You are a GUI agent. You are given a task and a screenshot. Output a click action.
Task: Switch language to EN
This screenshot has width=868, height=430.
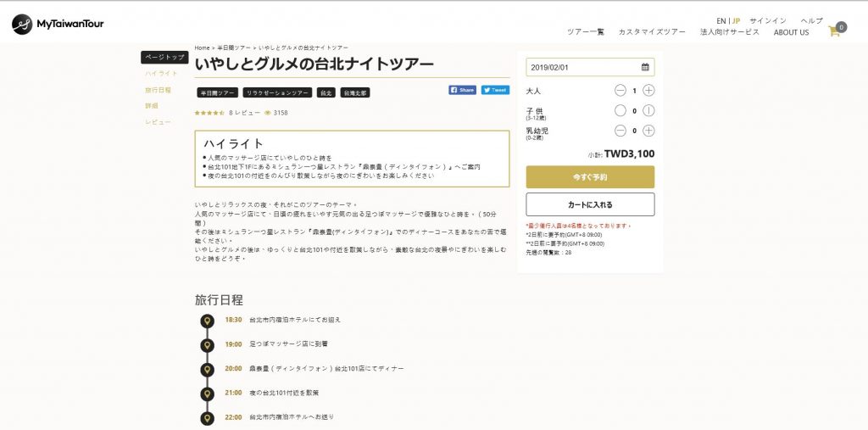[x=721, y=20]
